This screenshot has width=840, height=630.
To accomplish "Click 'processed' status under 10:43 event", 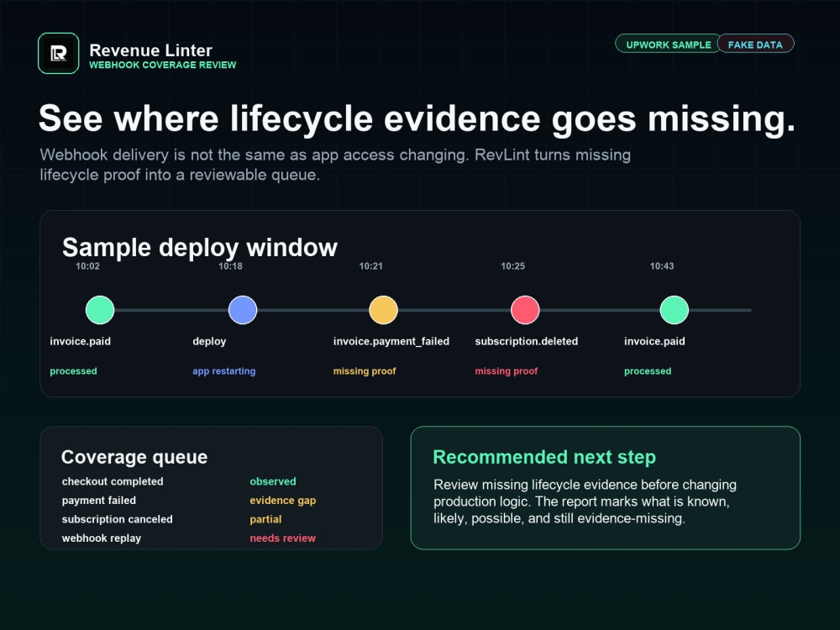I will 647,371.
